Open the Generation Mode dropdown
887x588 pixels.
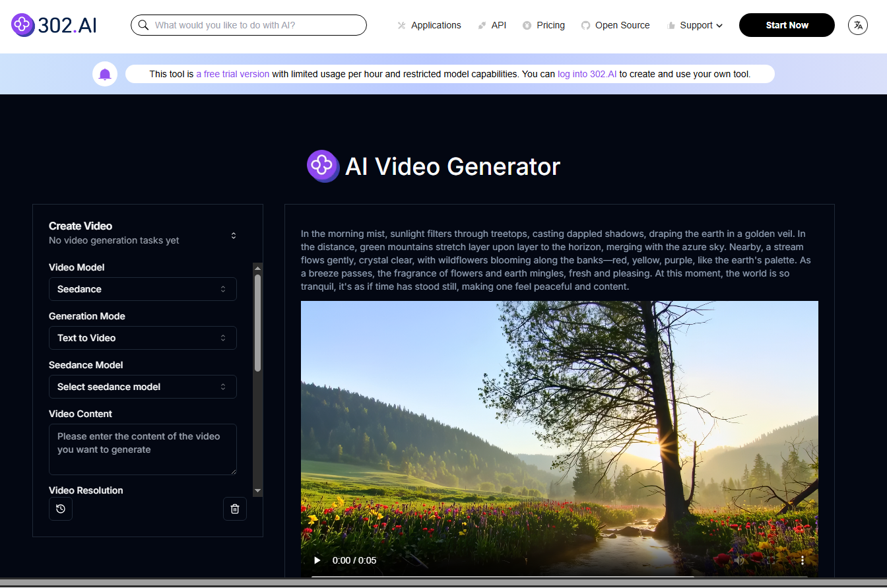(143, 338)
